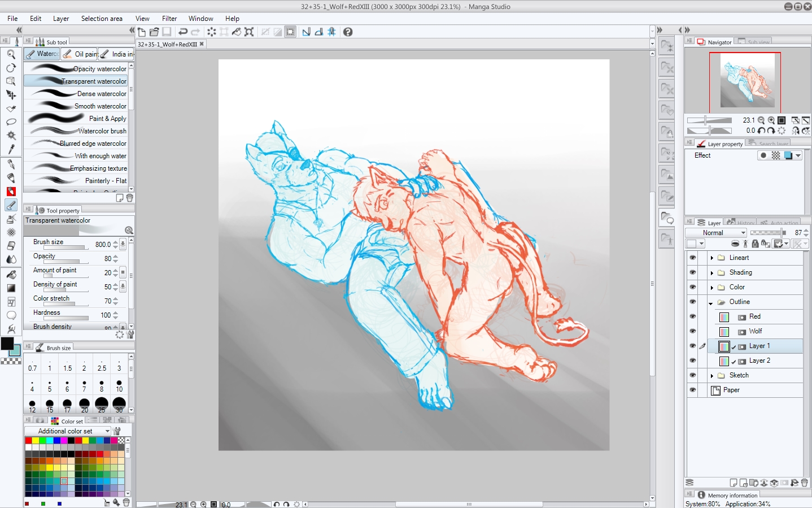This screenshot has width=812, height=508.
Task: Select the Eyedropper tool
Action: pos(11,149)
